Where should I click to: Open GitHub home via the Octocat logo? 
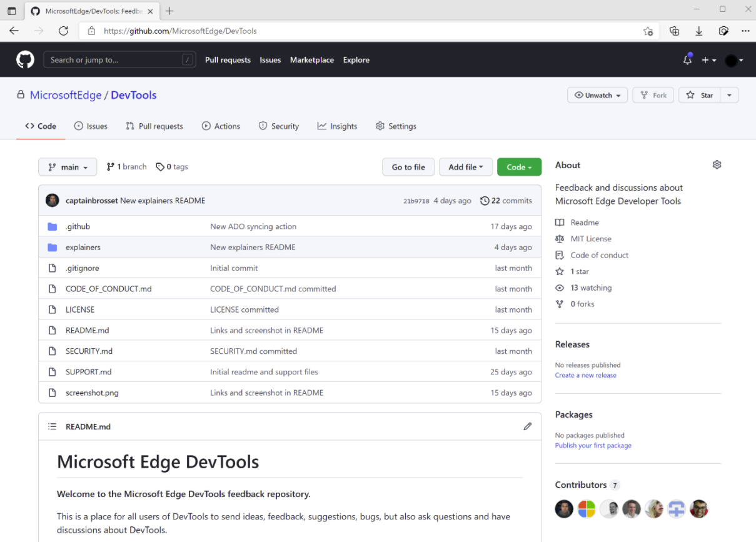[x=24, y=59]
